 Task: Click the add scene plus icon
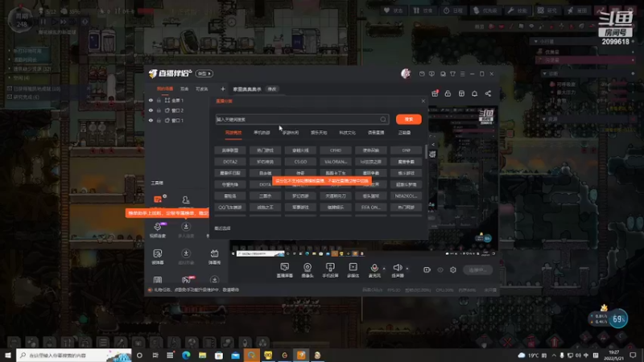223,89
